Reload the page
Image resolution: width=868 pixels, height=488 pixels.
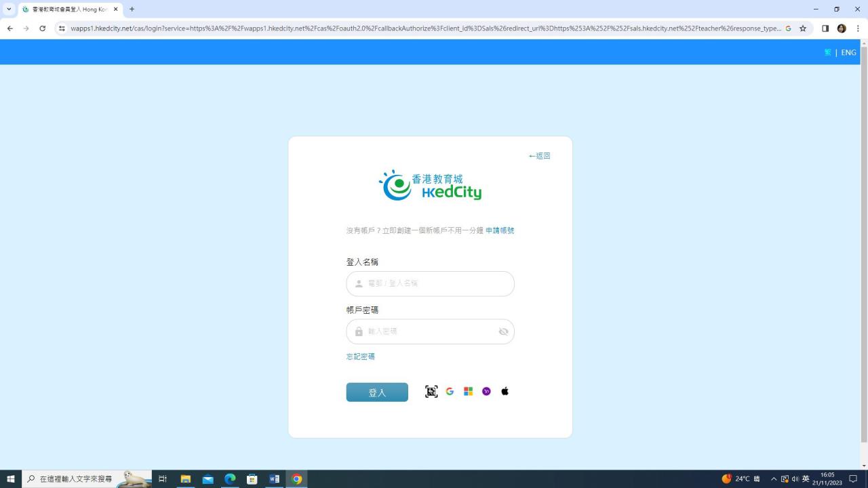coord(42,28)
